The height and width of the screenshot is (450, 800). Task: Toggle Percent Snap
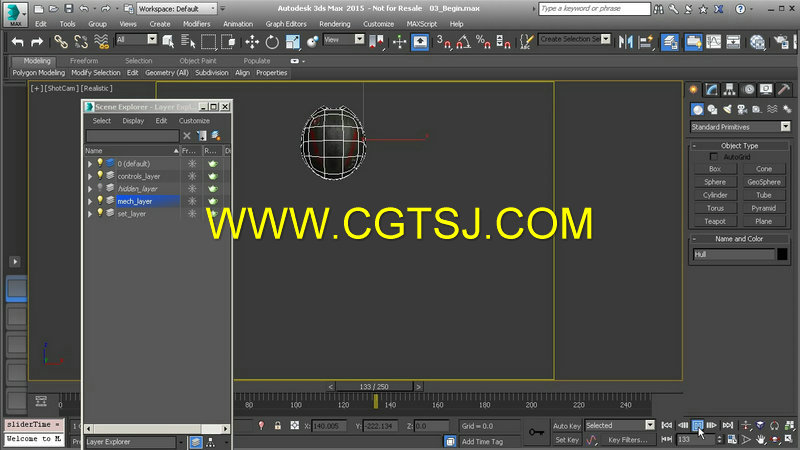(483, 42)
